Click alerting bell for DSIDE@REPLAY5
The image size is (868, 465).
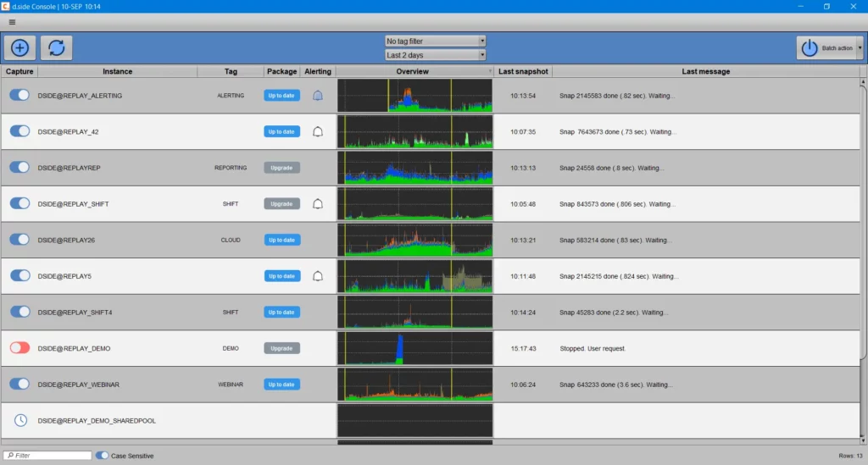pyautogui.click(x=318, y=276)
